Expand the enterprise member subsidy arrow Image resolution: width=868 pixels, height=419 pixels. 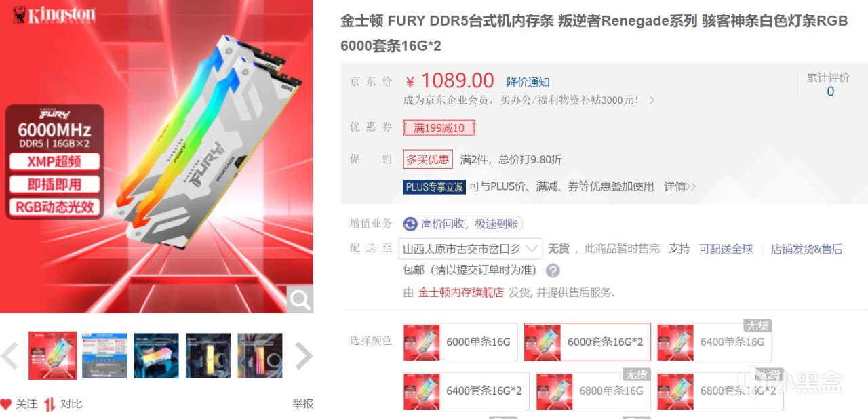coord(652,100)
